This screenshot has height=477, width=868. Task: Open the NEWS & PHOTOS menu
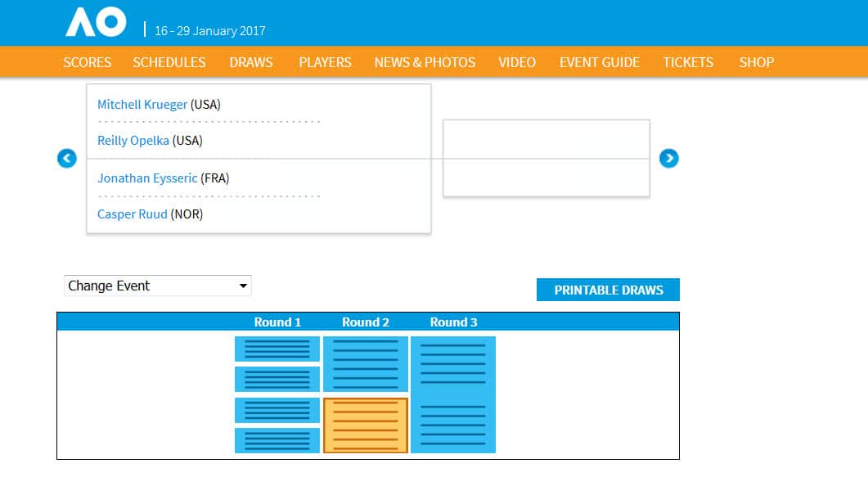point(425,62)
